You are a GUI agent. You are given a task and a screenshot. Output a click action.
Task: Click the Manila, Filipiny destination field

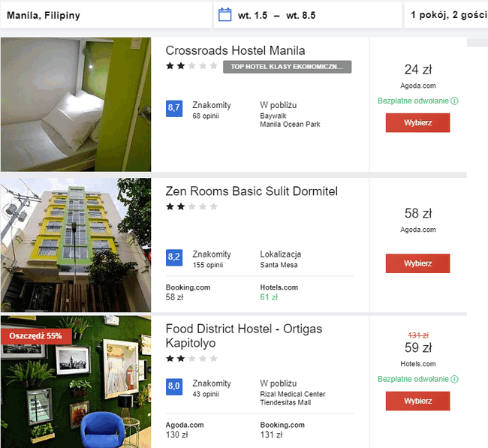pyautogui.click(x=106, y=15)
